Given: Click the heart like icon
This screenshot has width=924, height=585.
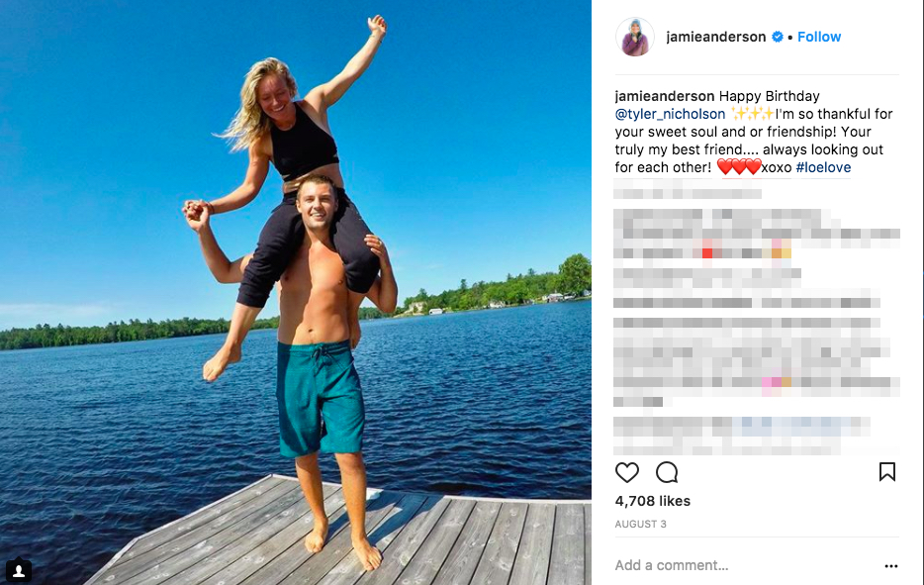Looking at the screenshot, I should click(x=627, y=472).
